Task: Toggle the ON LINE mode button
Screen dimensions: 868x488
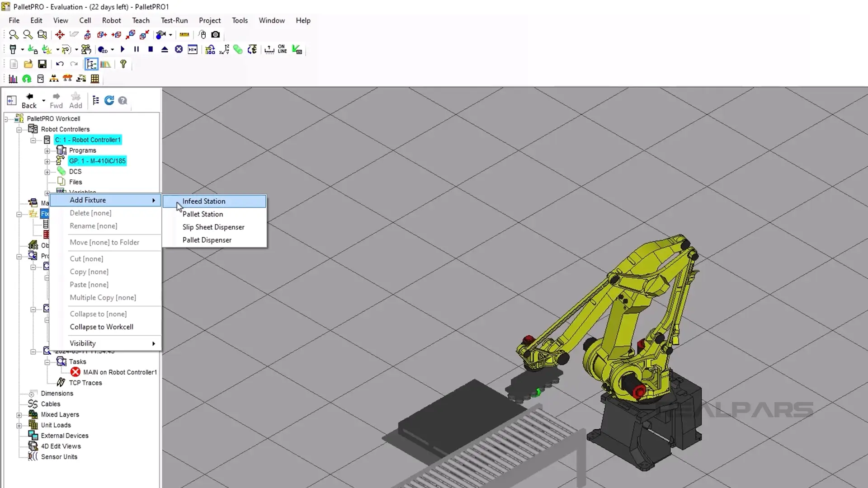Action: click(x=283, y=49)
